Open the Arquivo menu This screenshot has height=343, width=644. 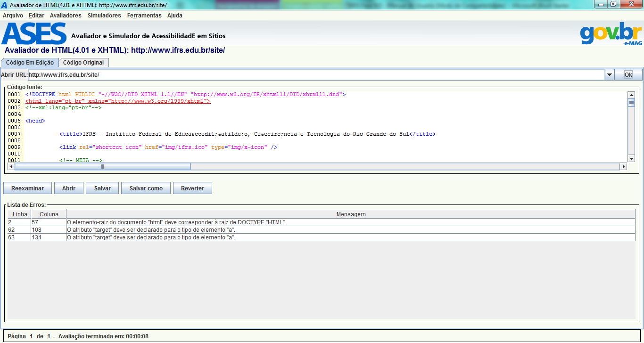[13, 16]
